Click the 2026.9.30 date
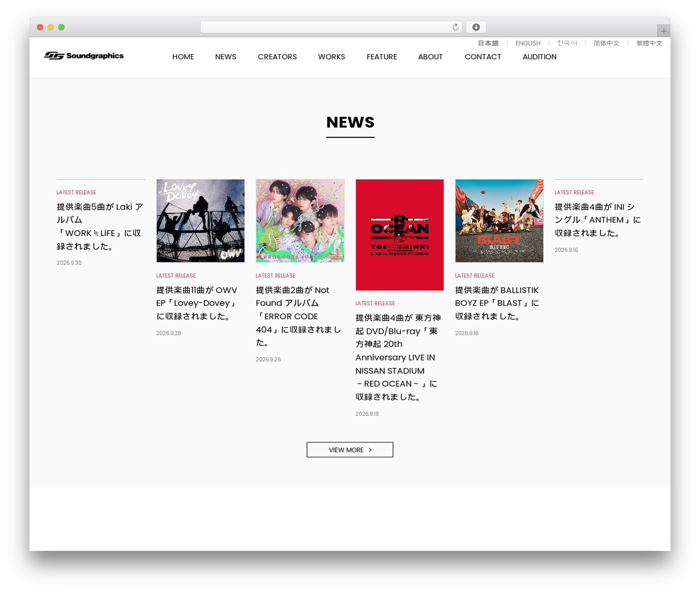Viewport: 700px width, 593px height. [x=69, y=263]
